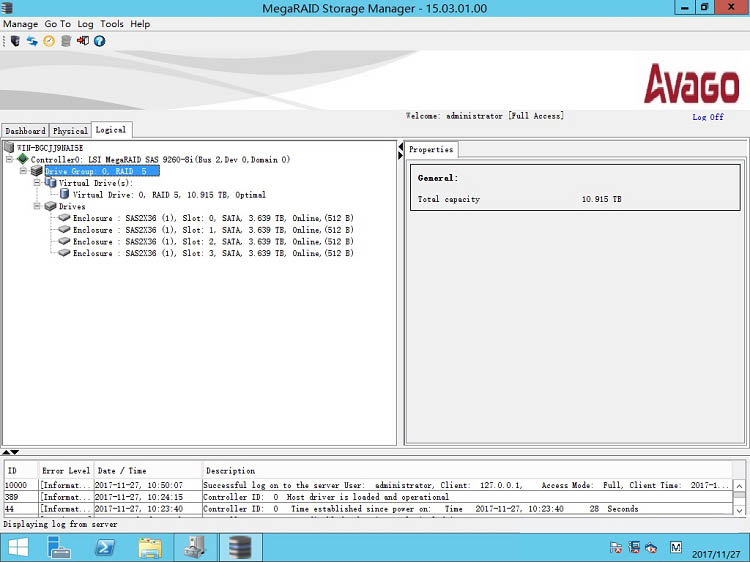The height and width of the screenshot is (562, 750).
Task: Select log entry ID 389
Action: pyautogui.click(x=368, y=497)
